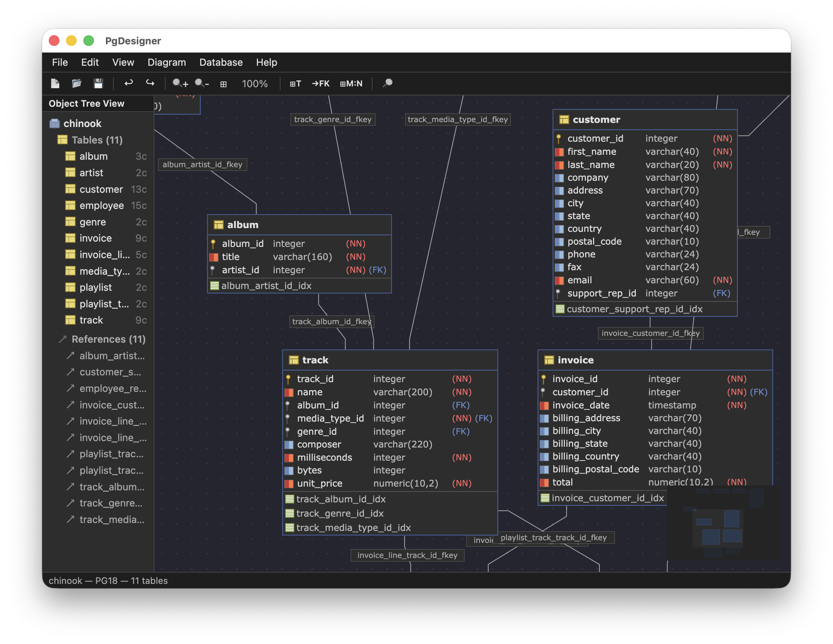This screenshot has width=833, height=644.
Task: Open the Diagram menu
Action: (167, 62)
